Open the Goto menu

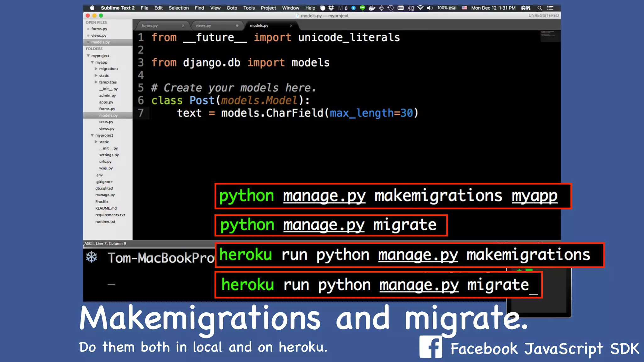pos(232,8)
